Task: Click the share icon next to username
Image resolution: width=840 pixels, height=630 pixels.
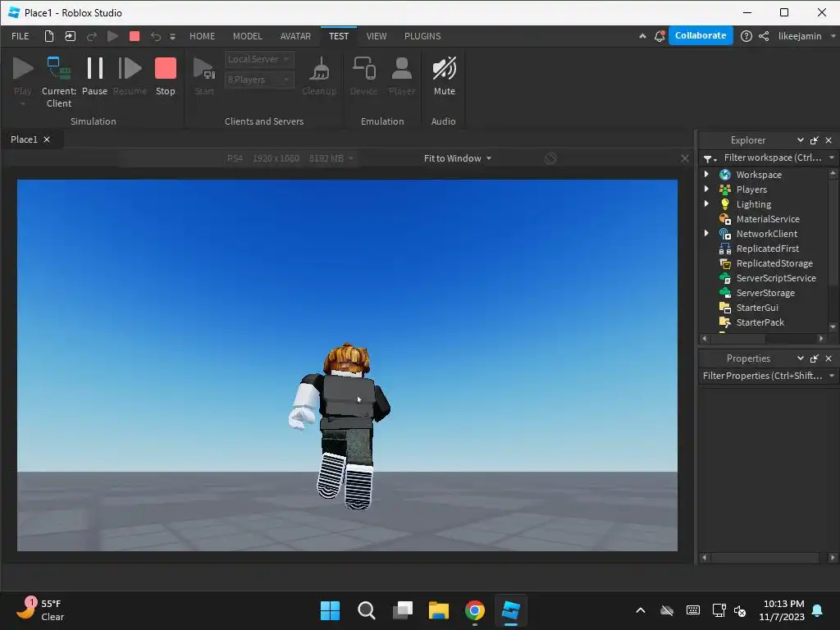Action: coord(764,36)
